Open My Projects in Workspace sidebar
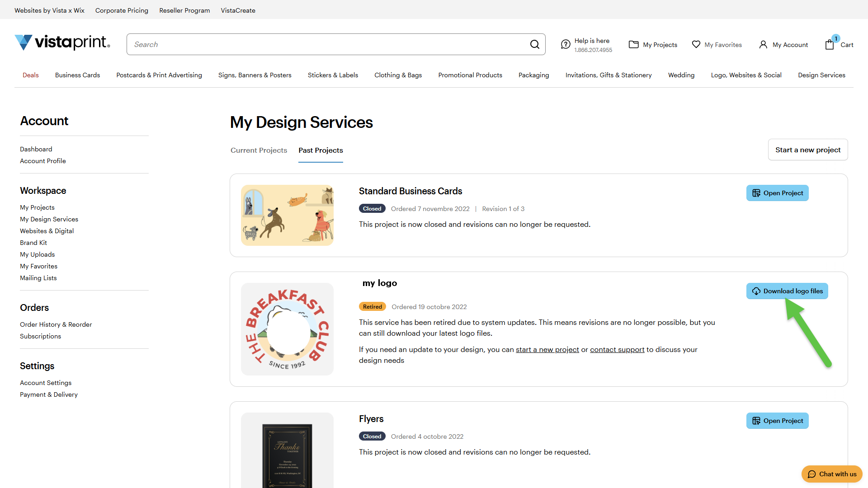868x488 pixels. point(37,207)
